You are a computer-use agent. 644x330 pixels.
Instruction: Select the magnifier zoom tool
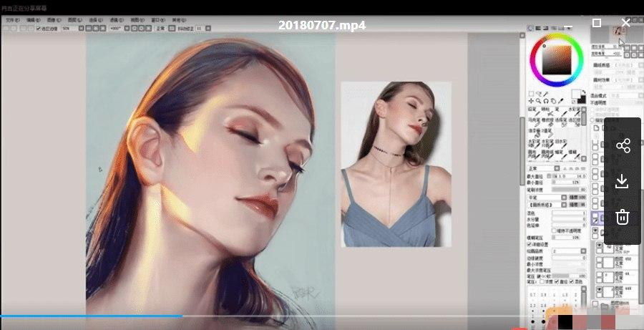pyautogui.click(x=538, y=101)
